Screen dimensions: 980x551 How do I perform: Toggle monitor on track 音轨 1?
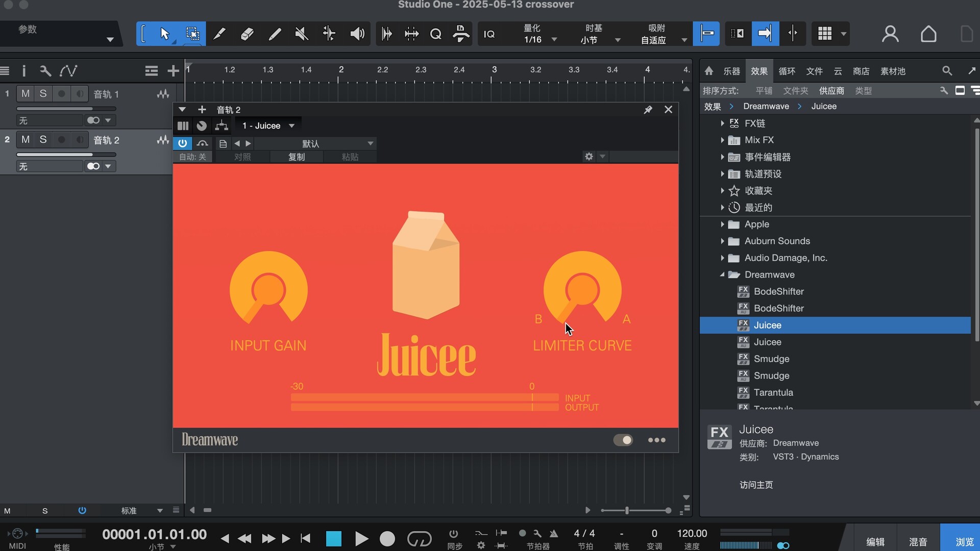tap(79, 94)
